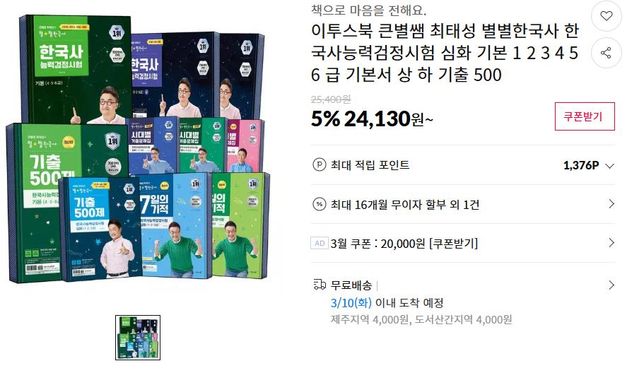Add product to wishlist with heart icon

[606, 16]
